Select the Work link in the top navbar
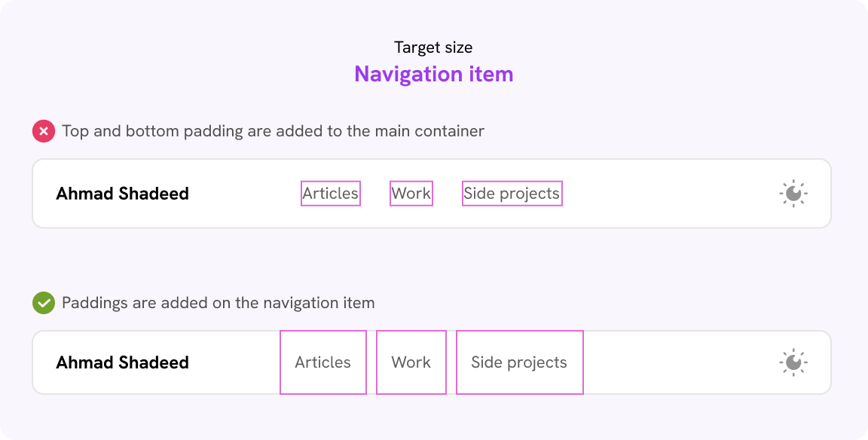This screenshot has height=440, width=868. [411, 193]
